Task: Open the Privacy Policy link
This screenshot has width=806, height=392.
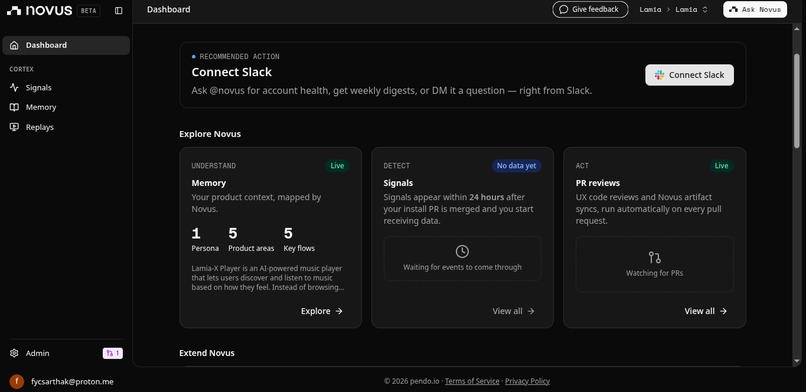Action: pos(527,381)
